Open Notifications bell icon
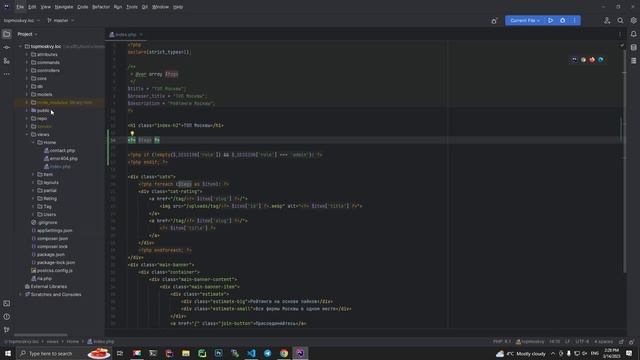The width and height of the screenshot is (640, 360). coord(633,34)
